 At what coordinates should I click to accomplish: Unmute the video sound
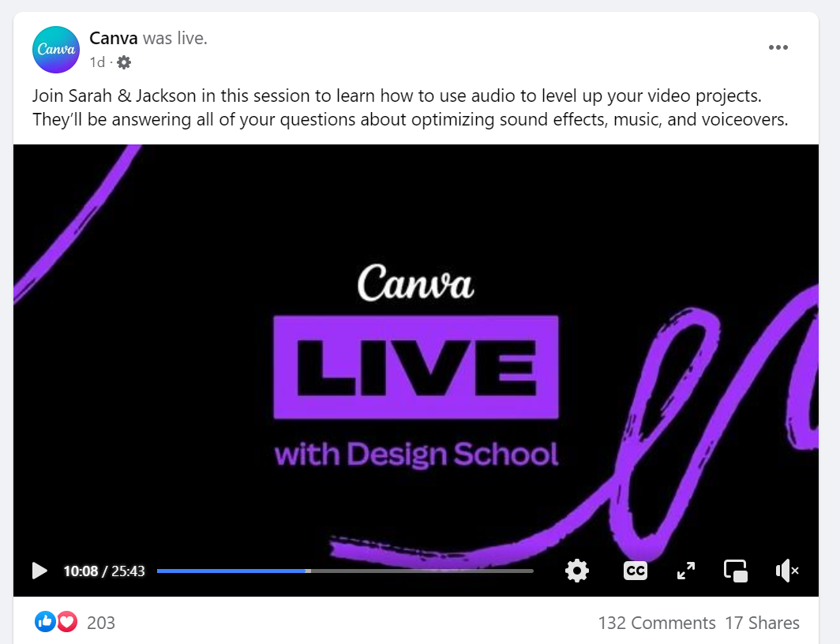[786, 571]
